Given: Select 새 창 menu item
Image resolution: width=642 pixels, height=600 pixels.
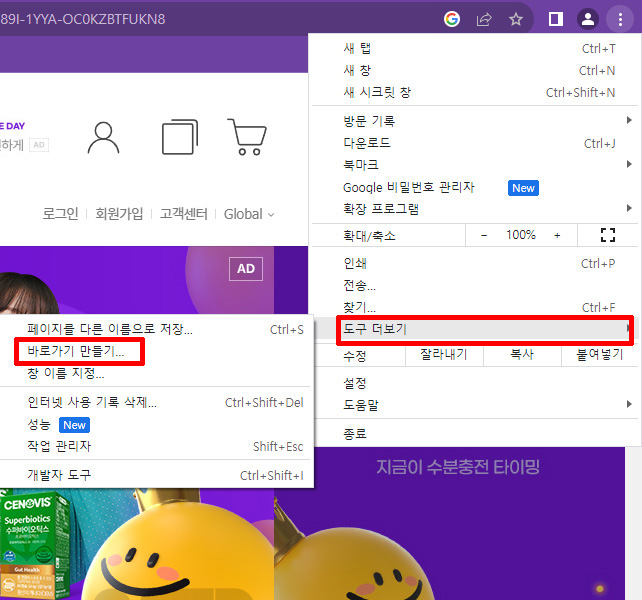Looking at the screenshot, I should (x=475, y=70).
